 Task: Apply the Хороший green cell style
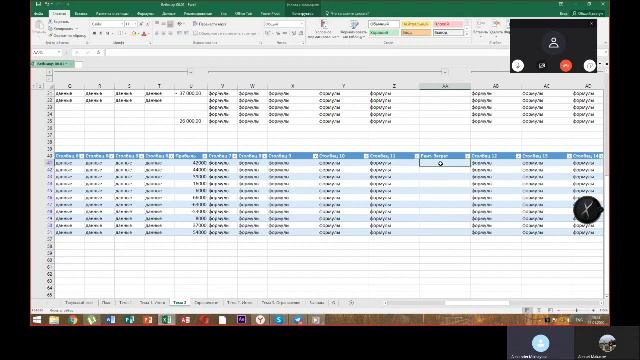pyautogui.click(x=384, y=33)
